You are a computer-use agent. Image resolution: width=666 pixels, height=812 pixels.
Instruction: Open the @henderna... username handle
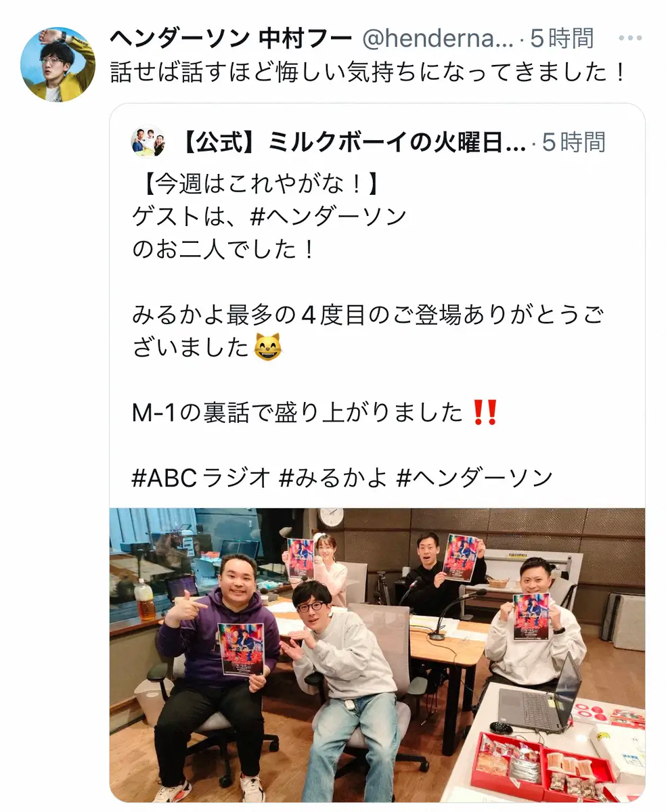pyautogui.click(x=438, y=39)
